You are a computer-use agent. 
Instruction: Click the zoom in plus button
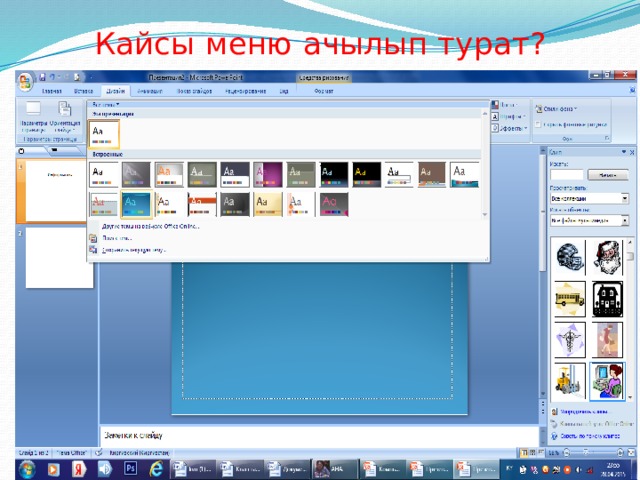[x=620, y=452]
